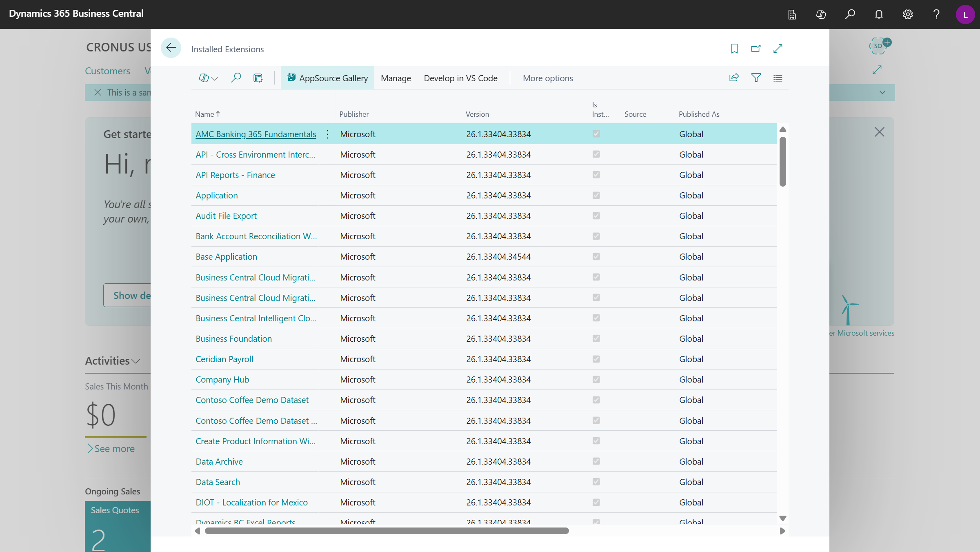Click the search icon in the extensions toolbar
Screen dimensions: 980x552
point(236,78)
